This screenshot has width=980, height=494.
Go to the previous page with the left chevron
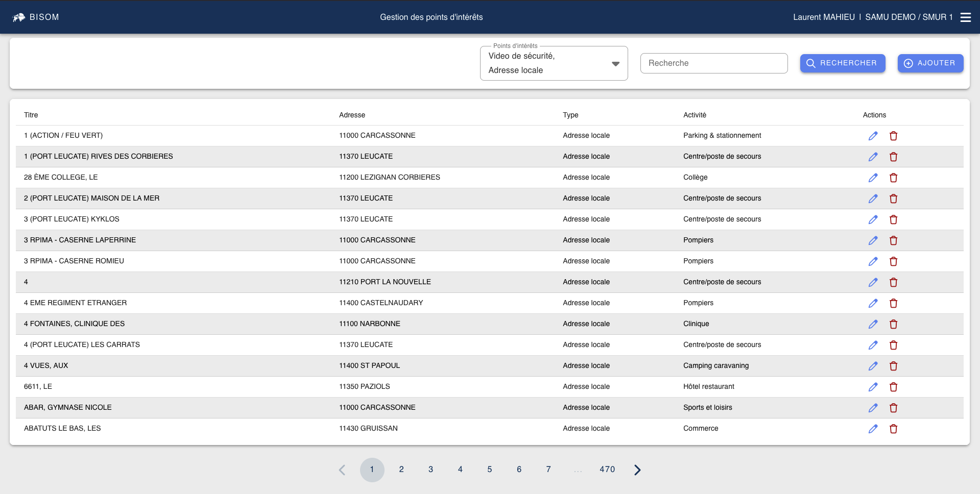(x=342, y=470)
